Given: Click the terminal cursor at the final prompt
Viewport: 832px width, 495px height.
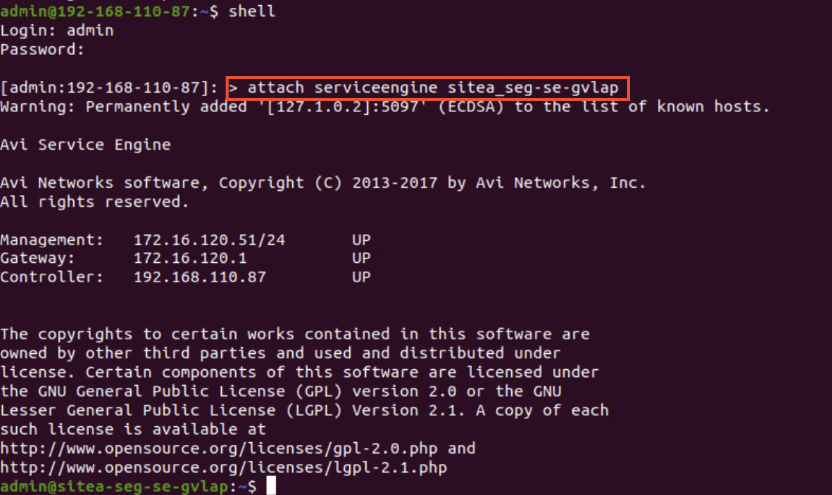Looking at the screenshot, I should 270,486.
